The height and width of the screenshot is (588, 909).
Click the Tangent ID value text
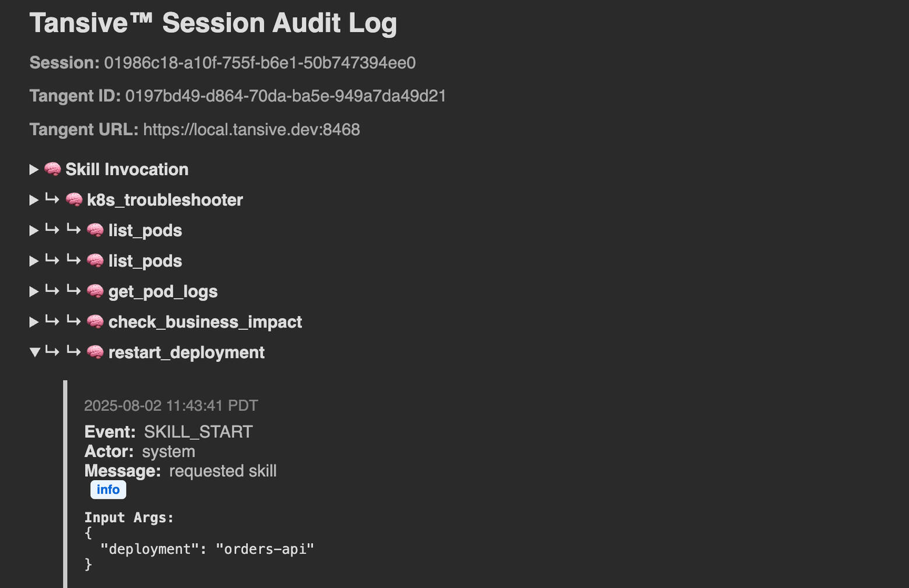point(286,96)
